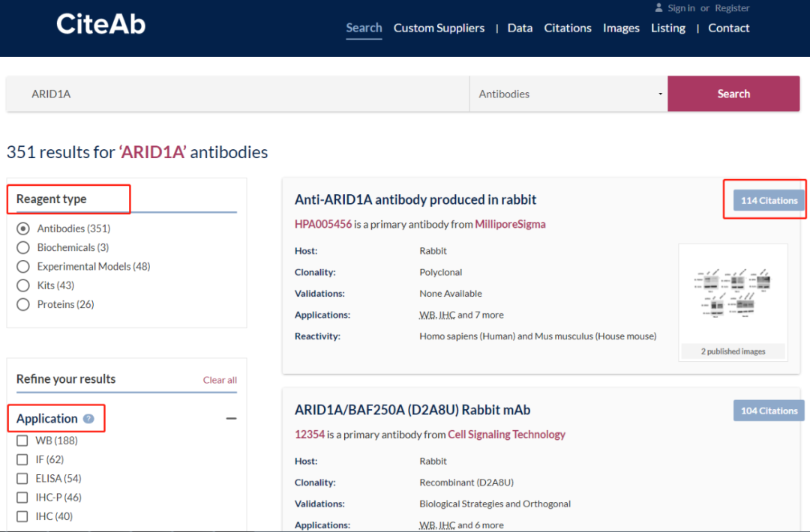Click the Refine your results heading
The height and width of the screenshot is (532, 810).
click(x=65, y=378)
